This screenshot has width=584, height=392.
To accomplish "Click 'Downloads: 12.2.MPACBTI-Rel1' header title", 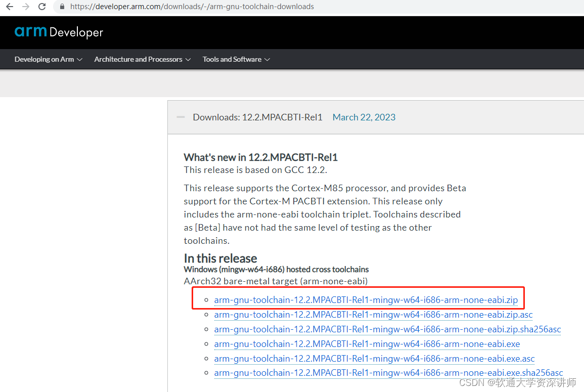I will click(257, 117).
